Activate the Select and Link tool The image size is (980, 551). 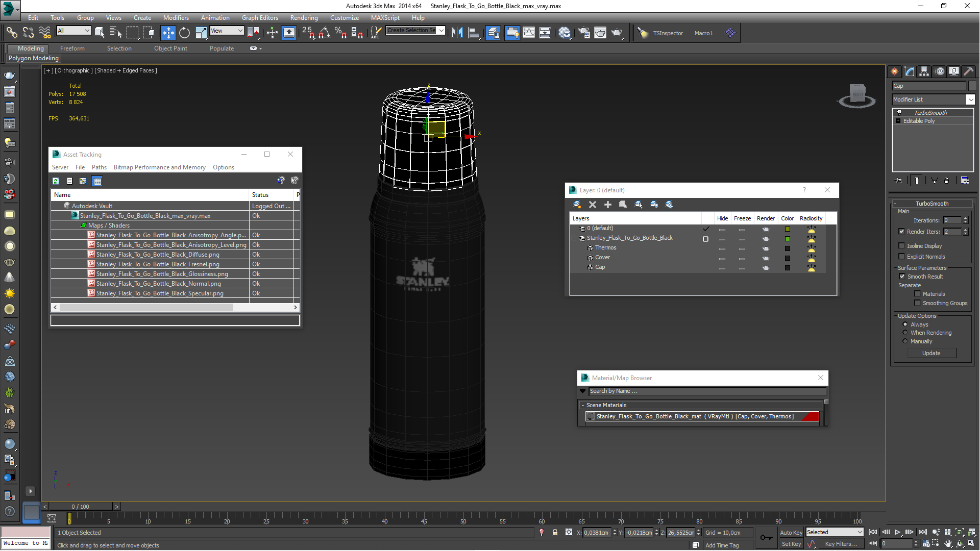12,33
